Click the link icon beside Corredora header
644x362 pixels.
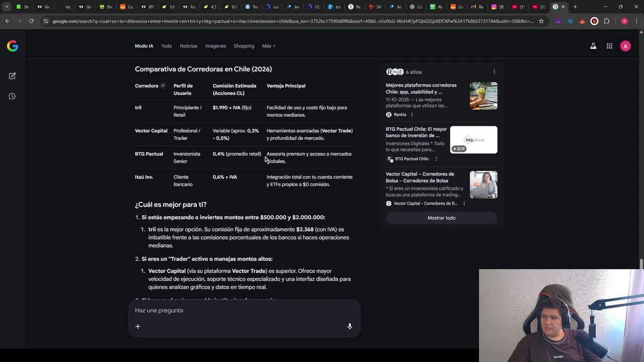[x=163, y=85]
